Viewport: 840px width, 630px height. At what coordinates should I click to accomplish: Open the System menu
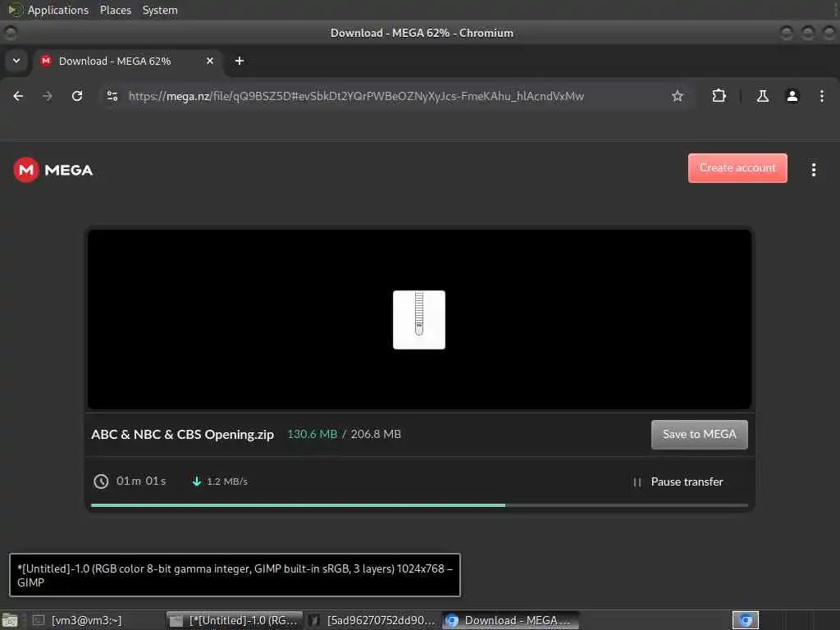160,10
